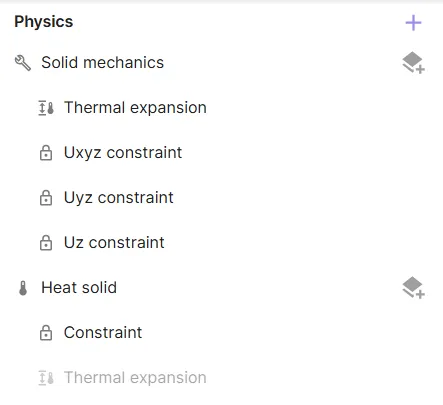443x405 pixels.
Task: Click the active Thermal expansion icon
Action: [x=46, y=108]
